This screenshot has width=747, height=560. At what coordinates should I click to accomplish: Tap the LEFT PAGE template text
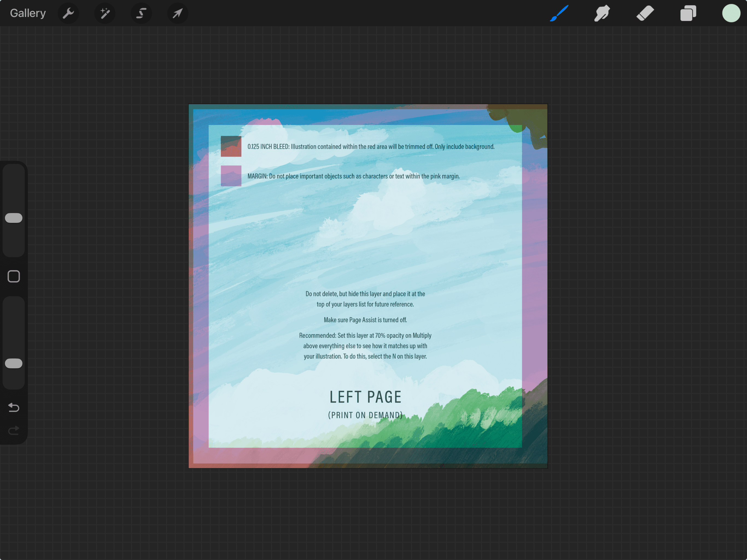[365, 397]
